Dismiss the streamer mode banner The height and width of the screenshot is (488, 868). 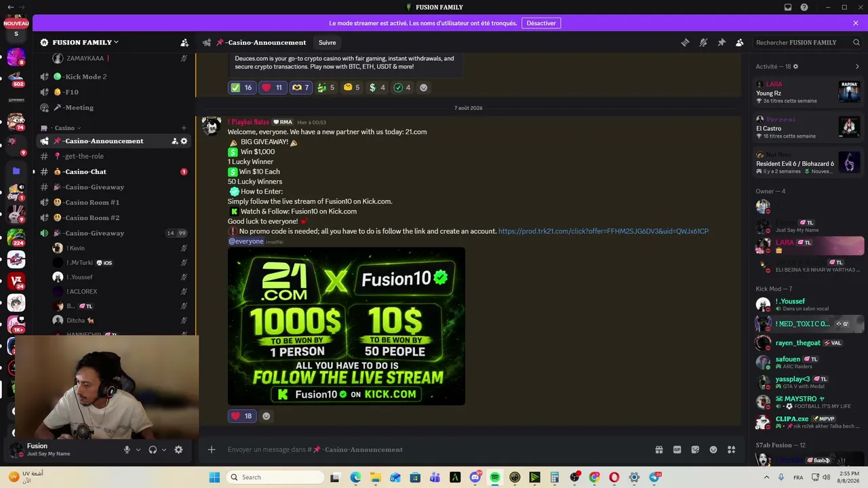856,23
